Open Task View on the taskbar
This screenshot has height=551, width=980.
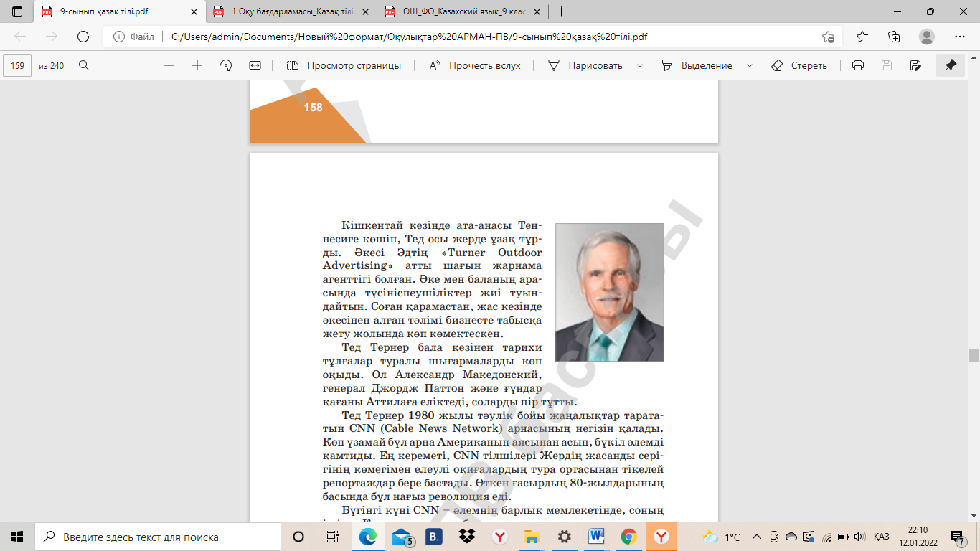point(332,537)
